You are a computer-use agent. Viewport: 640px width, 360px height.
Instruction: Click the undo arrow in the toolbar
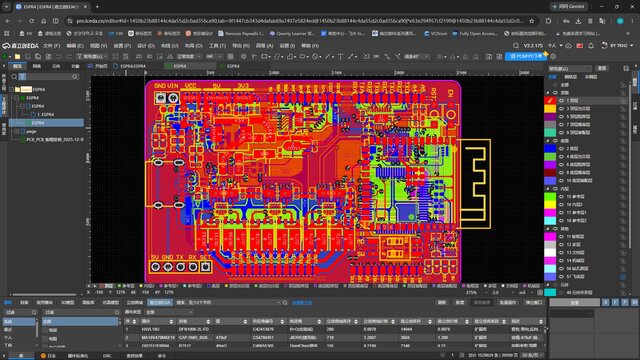(59, 57)
